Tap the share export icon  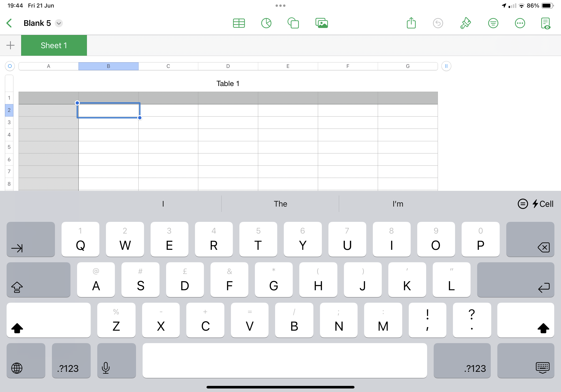[411, 23]
